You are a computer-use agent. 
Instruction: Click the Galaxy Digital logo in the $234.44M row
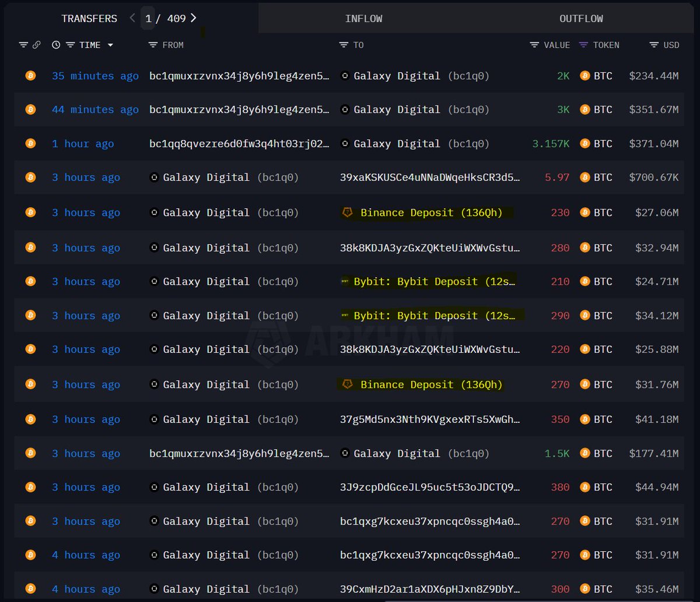click(x=345, y=76)
